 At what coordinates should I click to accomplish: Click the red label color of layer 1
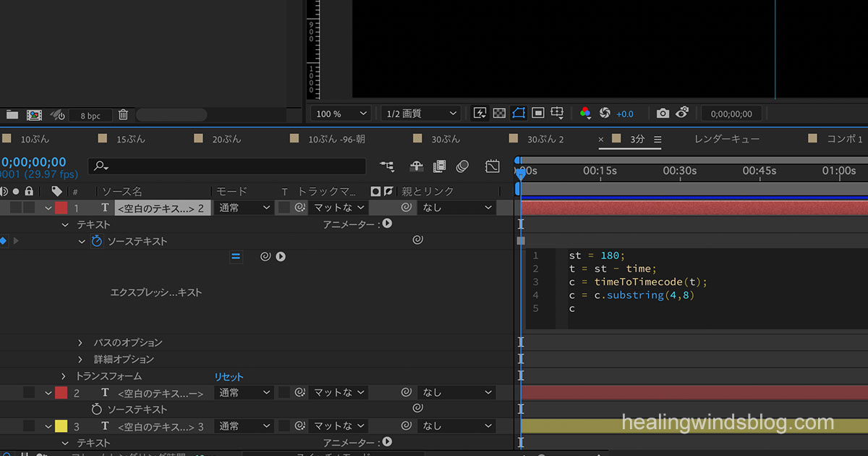tap(61, 208)
